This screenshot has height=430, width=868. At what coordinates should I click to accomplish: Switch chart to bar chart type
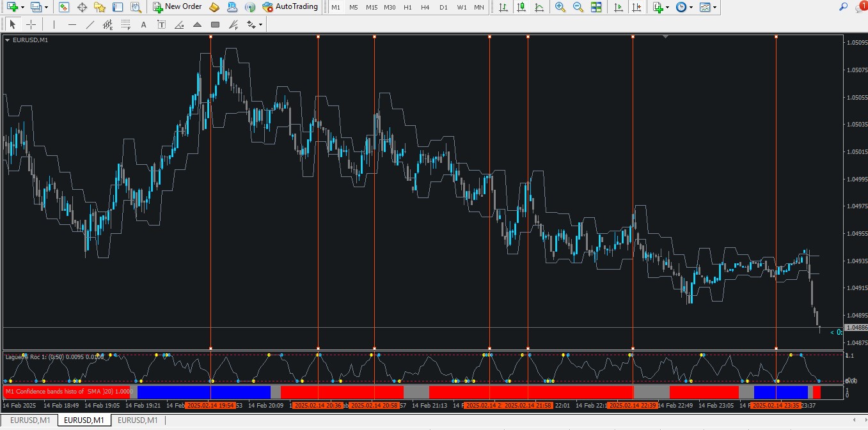504,7
